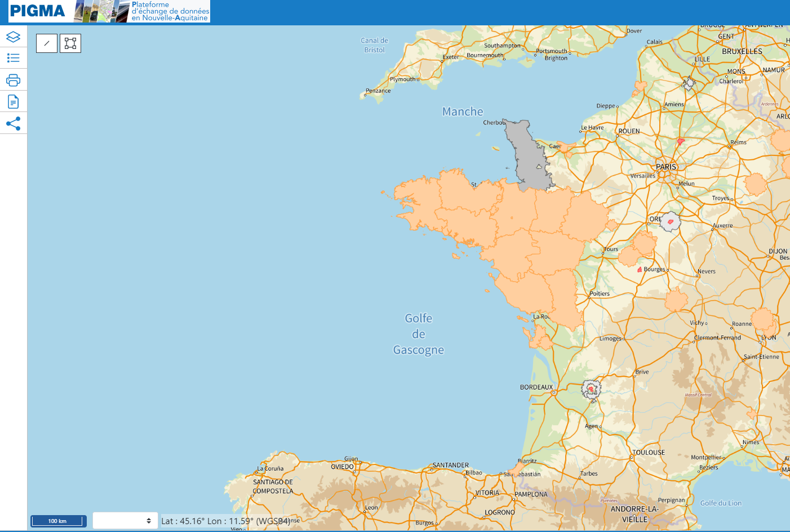Click the Limoges label
This screenshot has height=532, width=790.
pos(610,339)
